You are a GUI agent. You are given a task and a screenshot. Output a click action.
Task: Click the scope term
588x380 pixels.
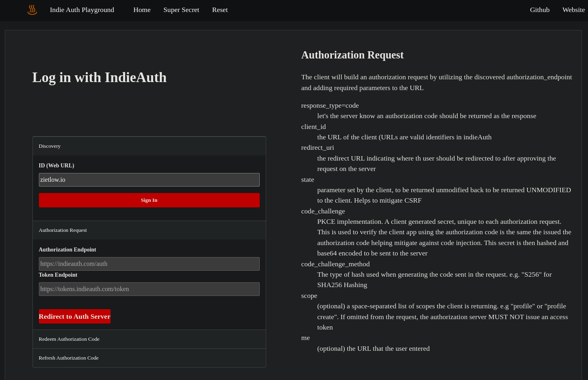(309, 296)
